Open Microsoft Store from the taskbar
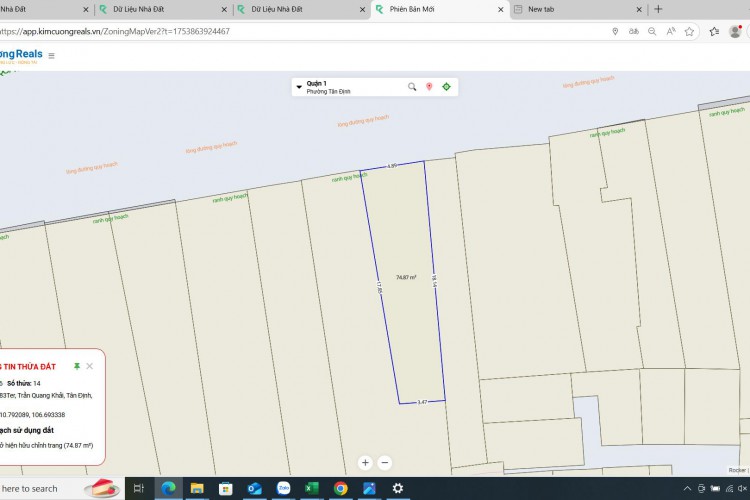 coord(226,489)
